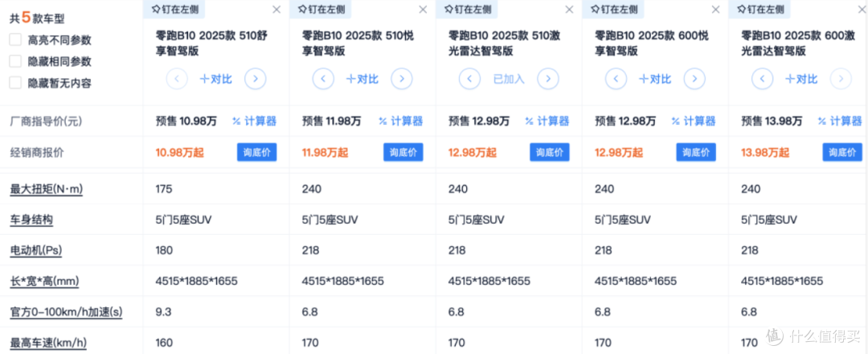Move 510舒享智驾版 column left with arrow
Screen dimensions: 868x354
(x=177, y=79)
